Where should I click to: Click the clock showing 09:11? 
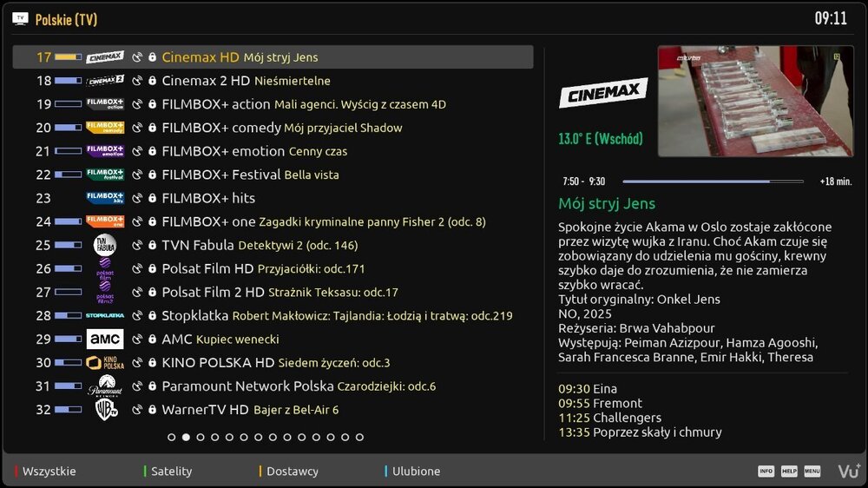click(x=831, y=19)
